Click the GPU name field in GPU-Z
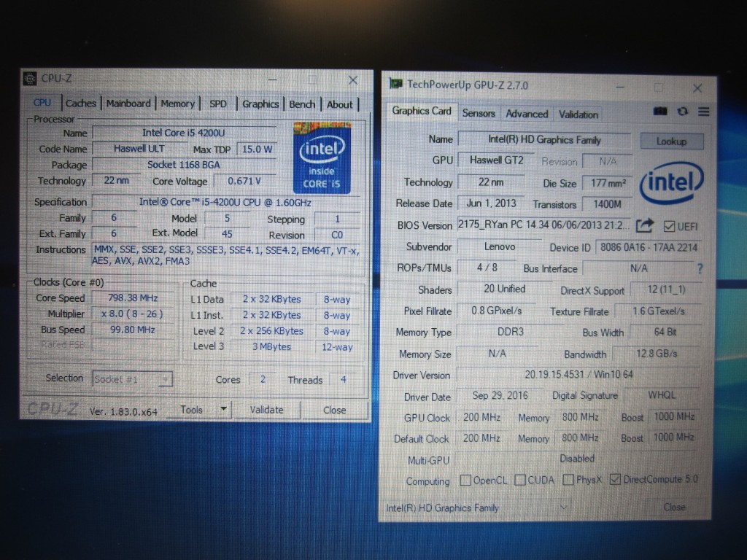The height and width of the screenshot is (560, 747). [544, 139]
